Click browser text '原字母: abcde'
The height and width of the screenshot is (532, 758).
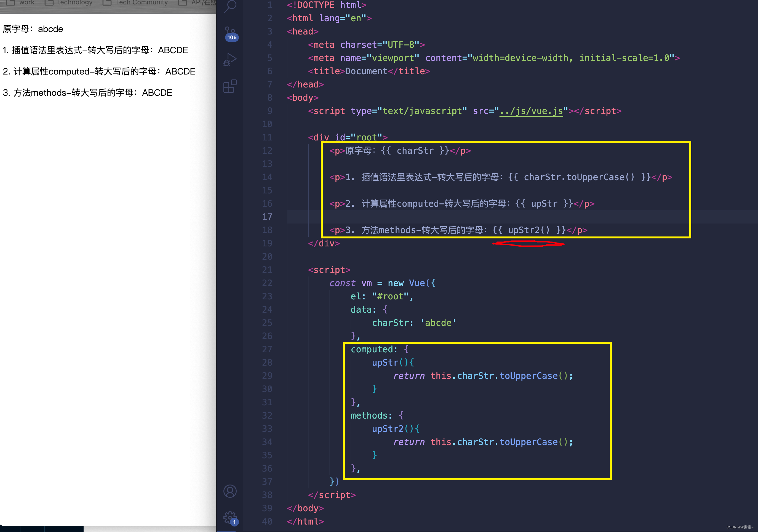click(33, 29)
